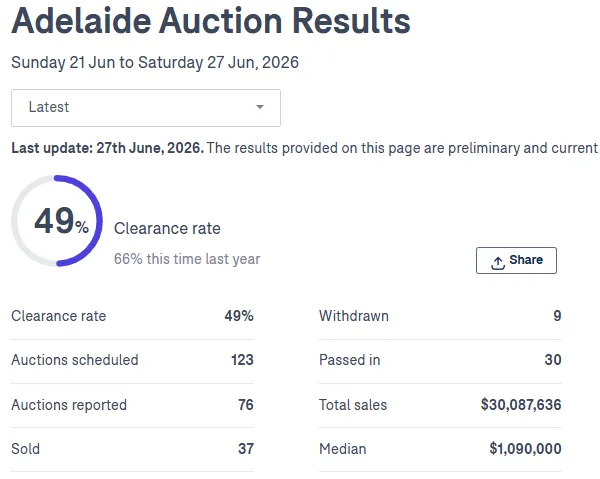
Task: Click the Median row label
Action: 343,449
